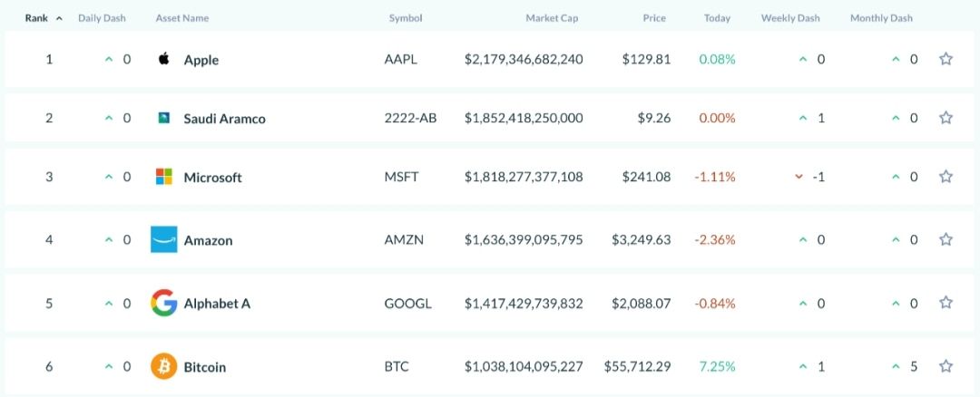Star the Bitcoin row as favorite
The width and height of the screenshot is (980, 397).
946,366
